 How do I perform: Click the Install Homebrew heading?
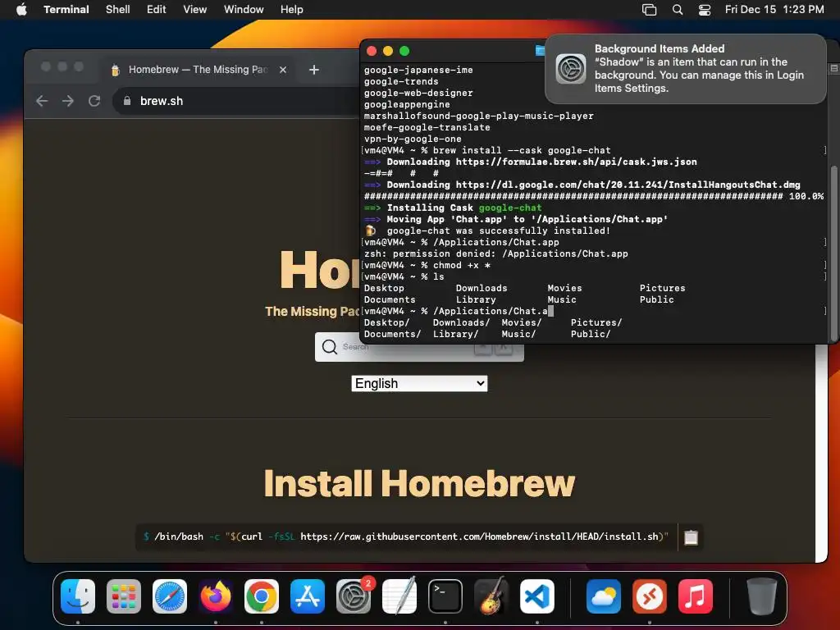(419, 484)
